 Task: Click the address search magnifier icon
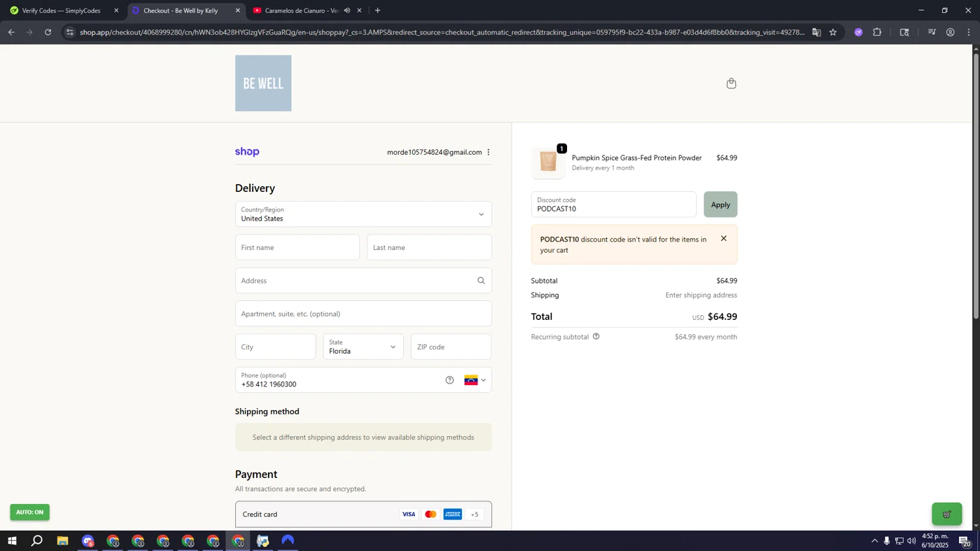point(481,281)
